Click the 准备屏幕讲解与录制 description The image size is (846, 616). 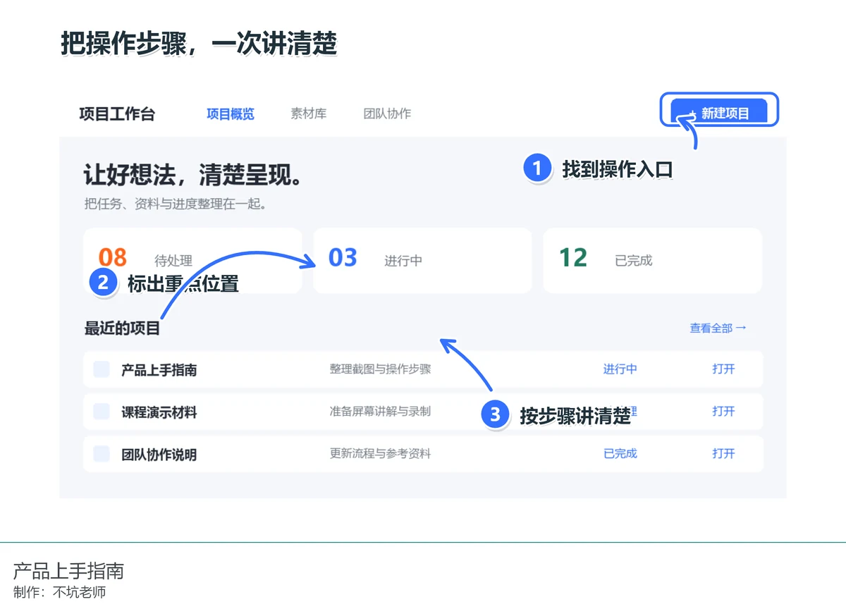(x=380, y=411)
